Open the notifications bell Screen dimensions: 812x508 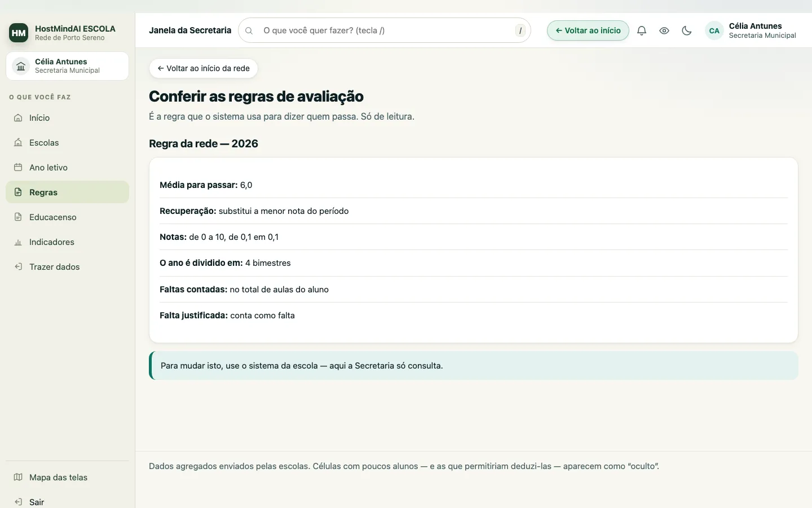(x=642, y=30)
